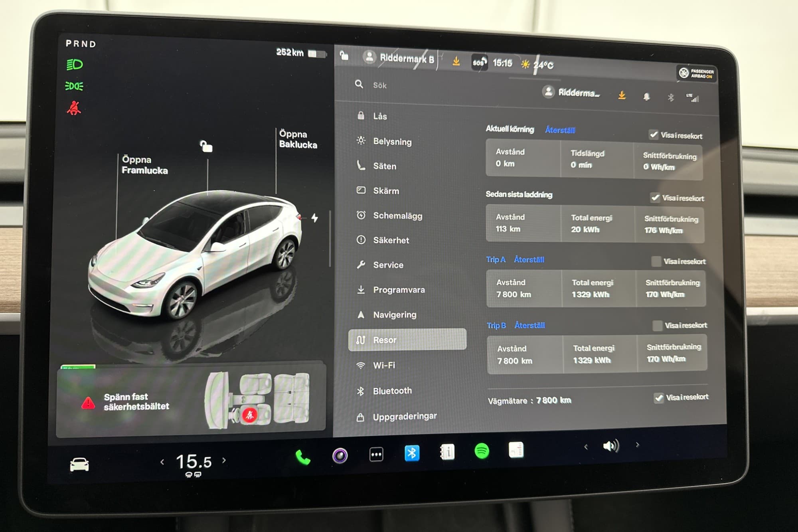Tap the car controls icon
This screenshot has width=798, height=532.
point(79,465)
